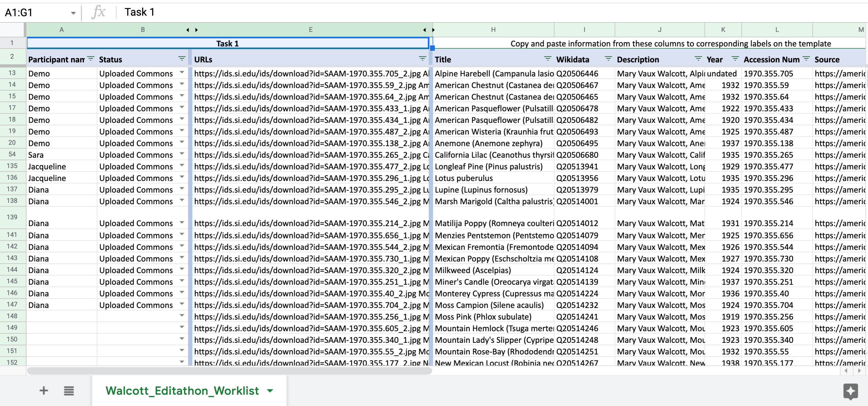Click the horizontal scrollbar below the data

coord(229,371)
